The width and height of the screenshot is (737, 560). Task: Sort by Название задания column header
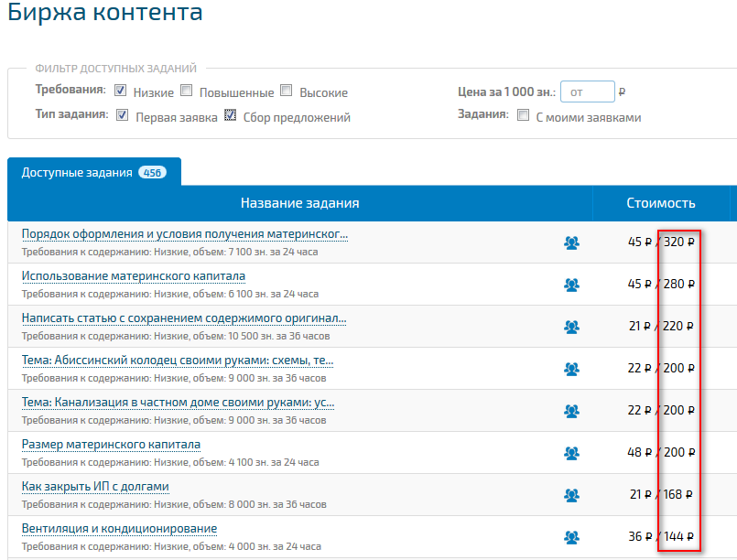tap(300, 203)
